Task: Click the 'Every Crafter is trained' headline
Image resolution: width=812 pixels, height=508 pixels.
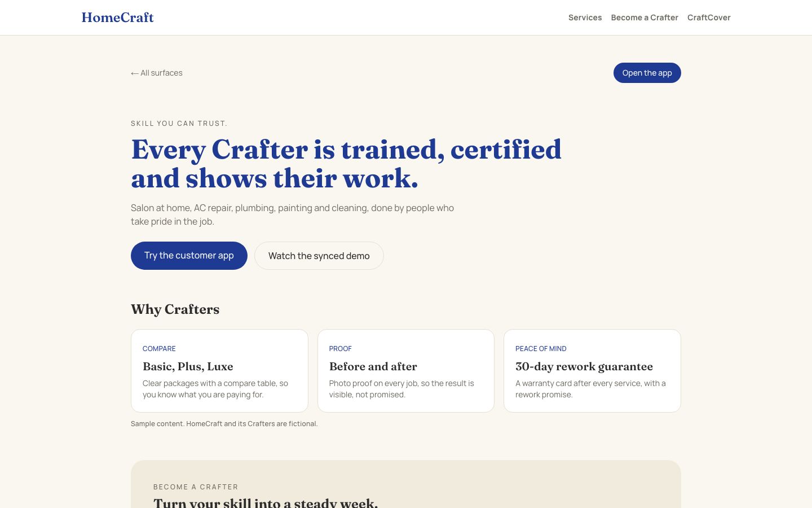Action: 346,164
